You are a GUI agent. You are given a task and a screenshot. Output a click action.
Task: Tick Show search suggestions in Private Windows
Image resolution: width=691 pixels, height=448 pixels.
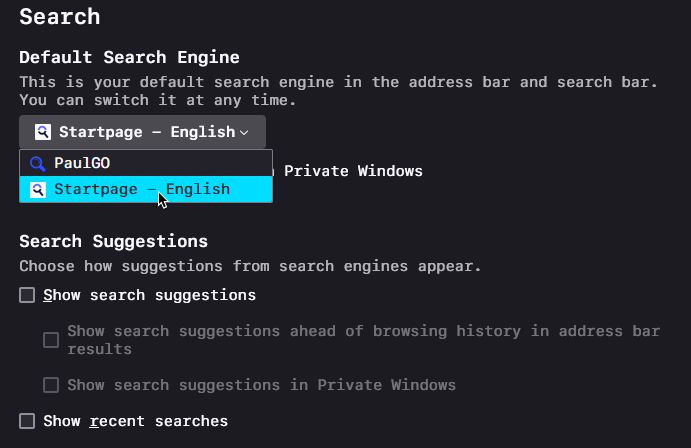pyautogui.click(x=51, y=385)
